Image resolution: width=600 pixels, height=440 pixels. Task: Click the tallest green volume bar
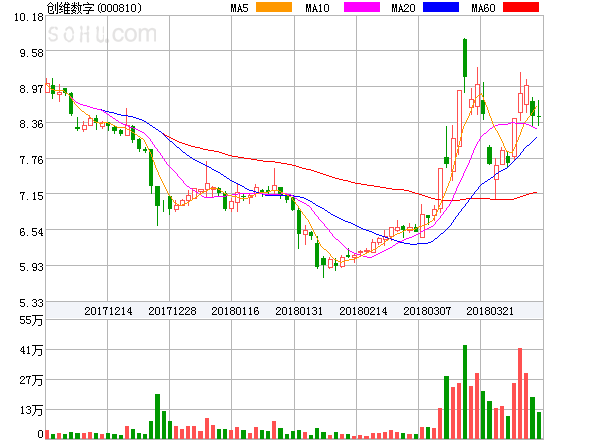point(465,392)
